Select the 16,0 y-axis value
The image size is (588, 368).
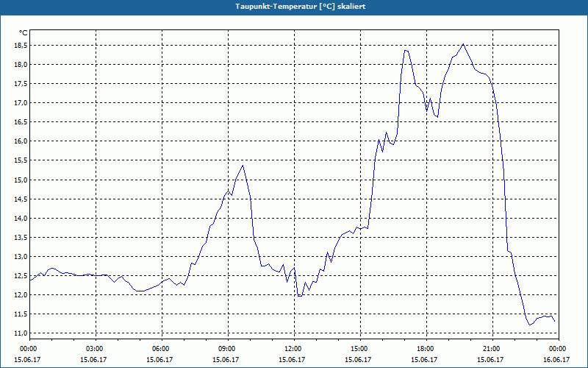tap(21, 141)
